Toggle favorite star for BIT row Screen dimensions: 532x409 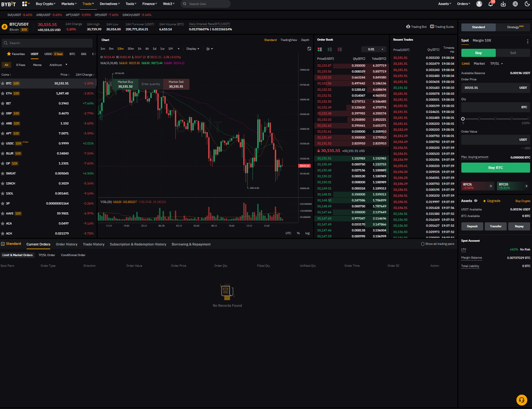point(3,104)
